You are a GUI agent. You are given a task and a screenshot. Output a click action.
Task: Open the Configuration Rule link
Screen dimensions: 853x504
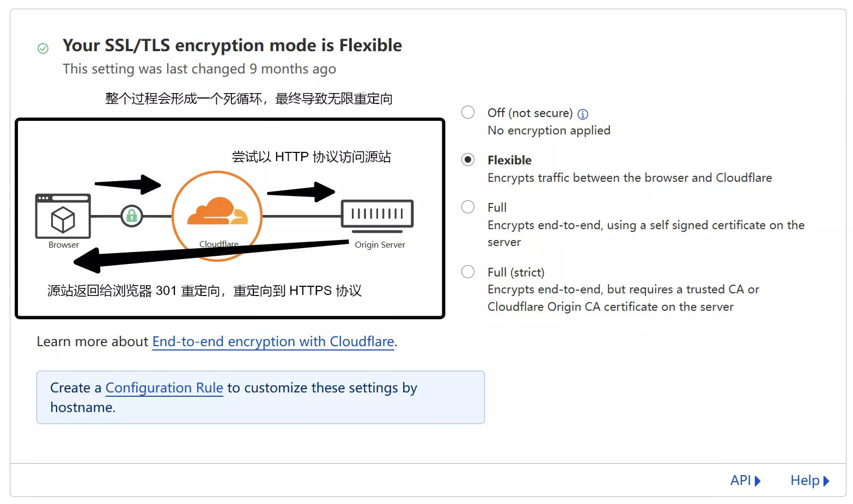(164, 388)
